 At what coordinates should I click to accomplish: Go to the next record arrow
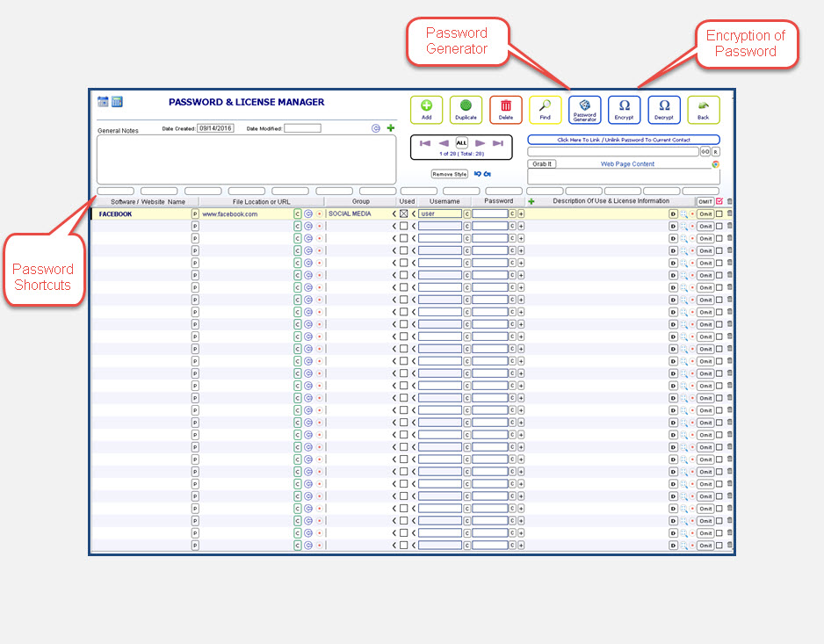coord(481,143)
